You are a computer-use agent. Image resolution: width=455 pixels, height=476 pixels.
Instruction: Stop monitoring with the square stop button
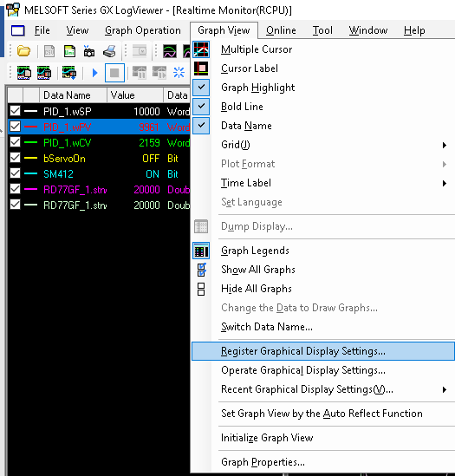click(x=114, y=73)
